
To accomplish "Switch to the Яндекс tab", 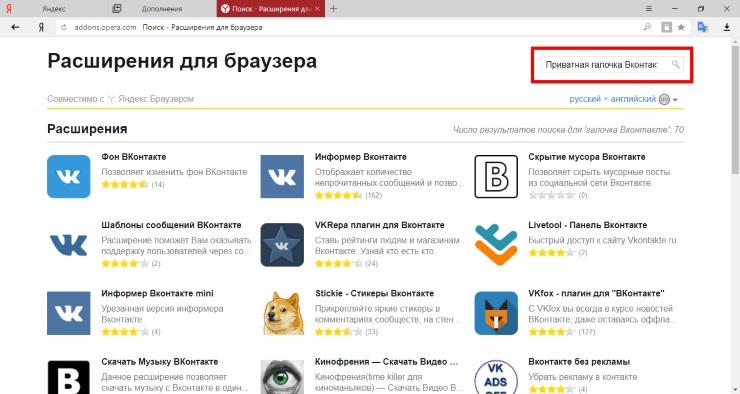I will tap(54, 8).
